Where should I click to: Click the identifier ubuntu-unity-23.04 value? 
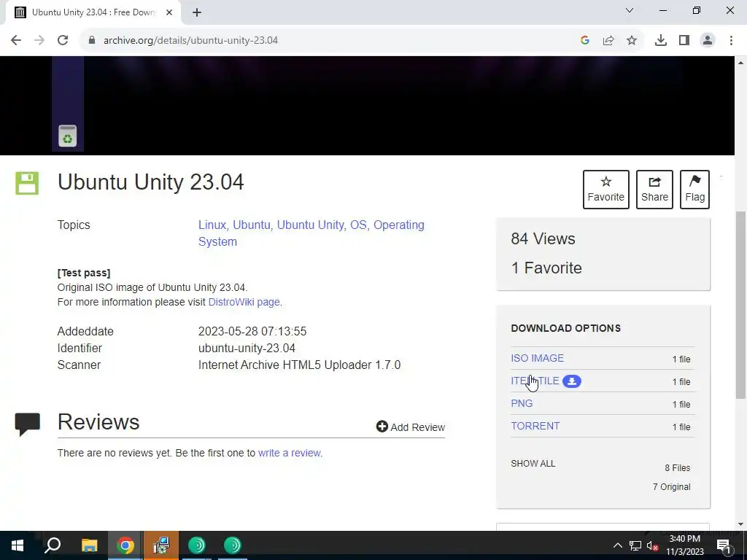point(247,348)
